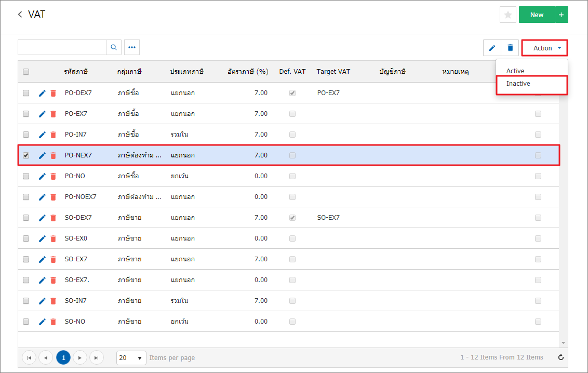The width and height of the screenshot is (588, 373).
Task: Delete the PO-EX7 row
Action: (x=54, y=114)
